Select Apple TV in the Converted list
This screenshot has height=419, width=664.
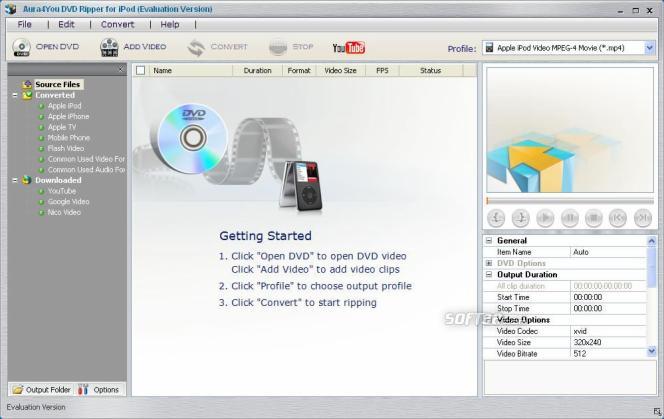pos(62,127)
